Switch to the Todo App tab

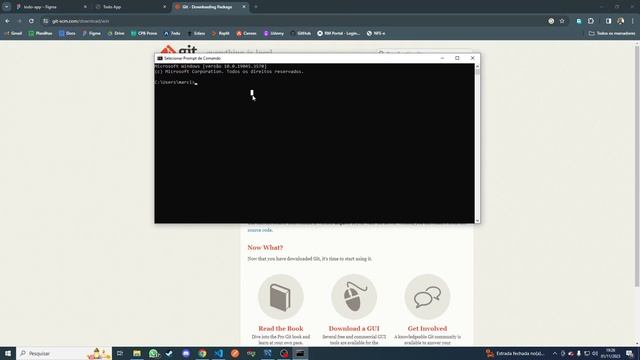(x=131, y=7)
